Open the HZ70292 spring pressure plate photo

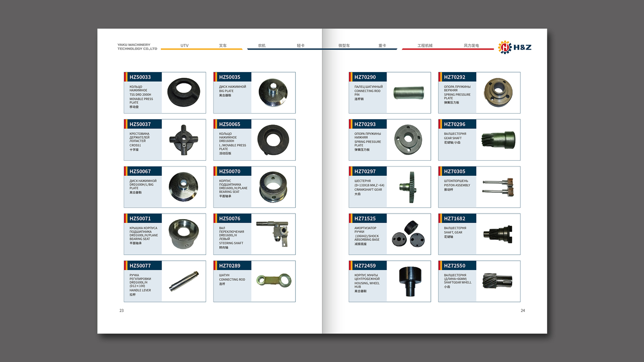[498, 92]
